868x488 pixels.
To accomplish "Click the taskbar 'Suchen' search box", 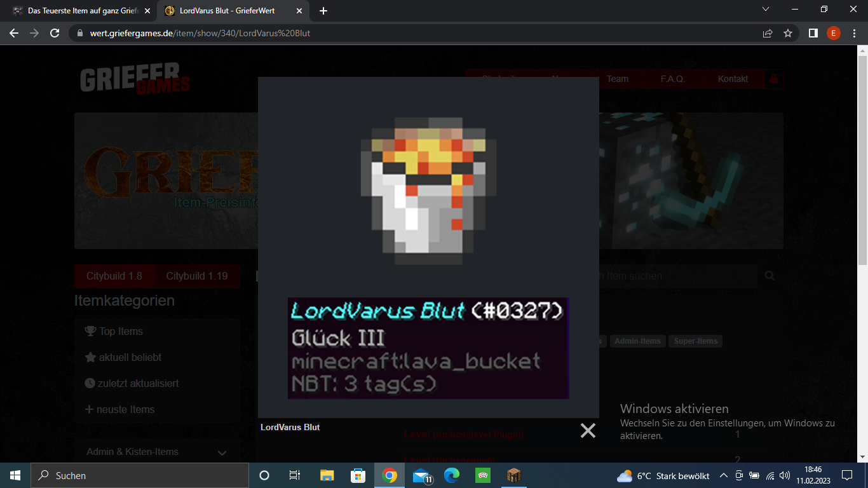I will coord(140,475).
